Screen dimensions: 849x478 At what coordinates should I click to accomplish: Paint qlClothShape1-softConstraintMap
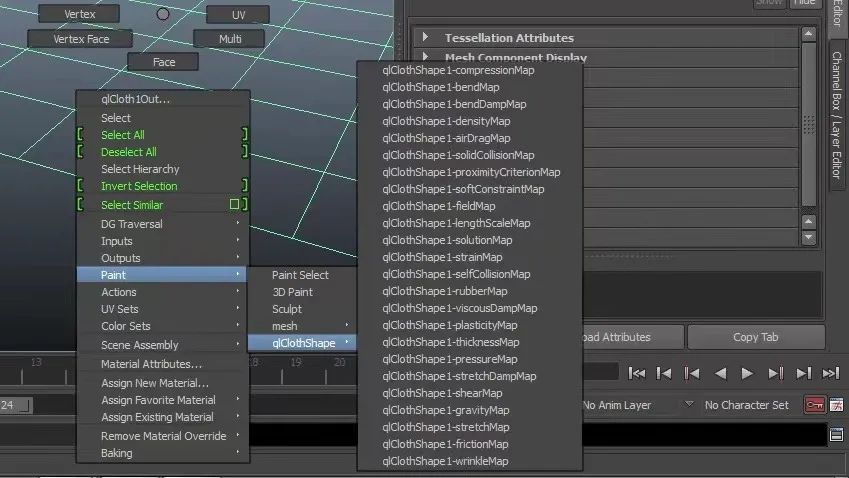(469, 189)
